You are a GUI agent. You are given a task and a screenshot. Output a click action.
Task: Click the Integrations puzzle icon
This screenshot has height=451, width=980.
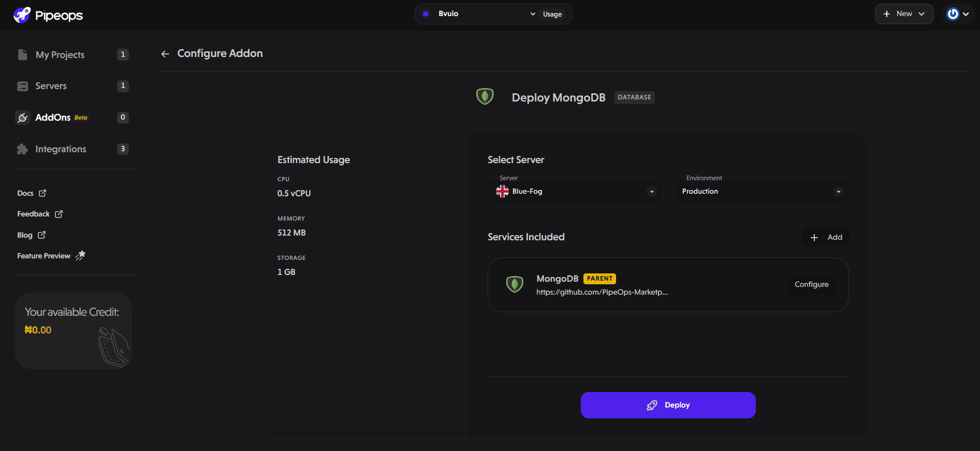[22, 149]
